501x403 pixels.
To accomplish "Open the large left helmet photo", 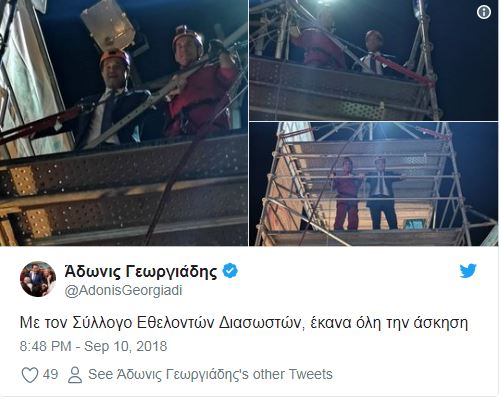I will click(124, 123).
